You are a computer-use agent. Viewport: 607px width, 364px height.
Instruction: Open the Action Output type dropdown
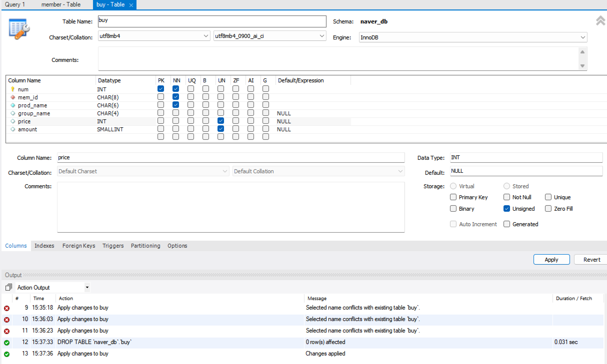87,287
